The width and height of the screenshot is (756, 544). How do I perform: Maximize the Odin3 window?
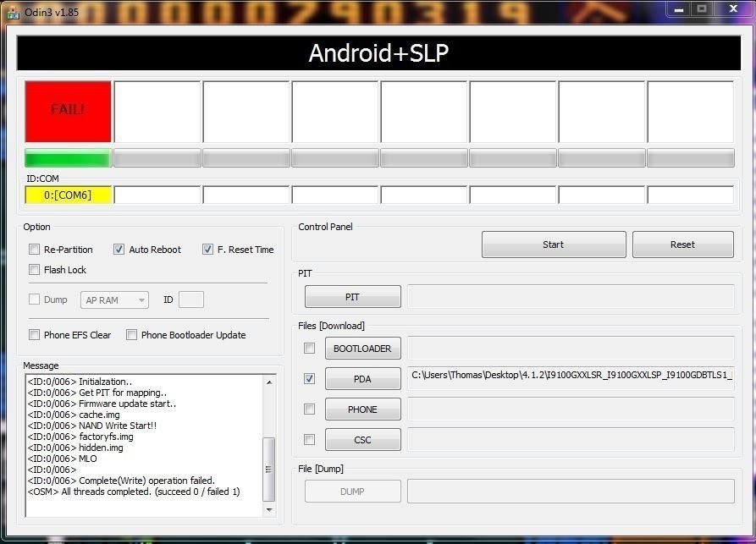702,9
